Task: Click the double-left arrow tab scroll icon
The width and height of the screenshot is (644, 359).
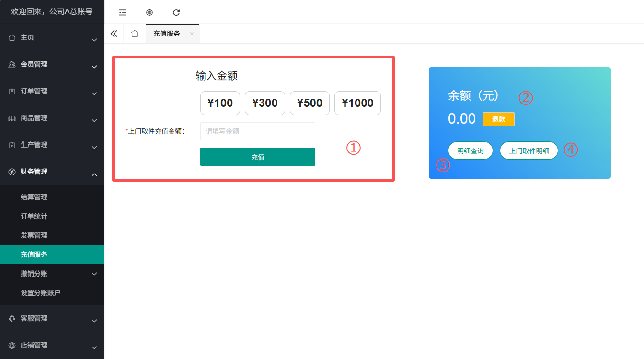Action: pyautogui.click(x=114, y=34)
